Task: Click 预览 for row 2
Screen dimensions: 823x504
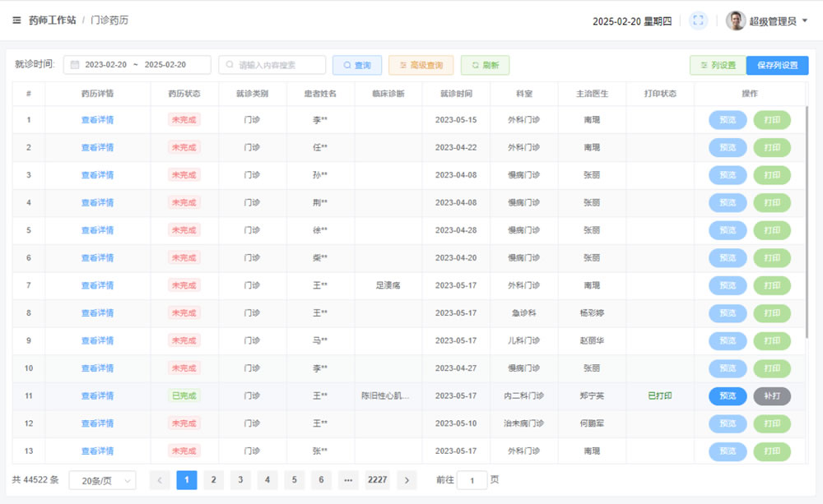Action: (728, 148)
